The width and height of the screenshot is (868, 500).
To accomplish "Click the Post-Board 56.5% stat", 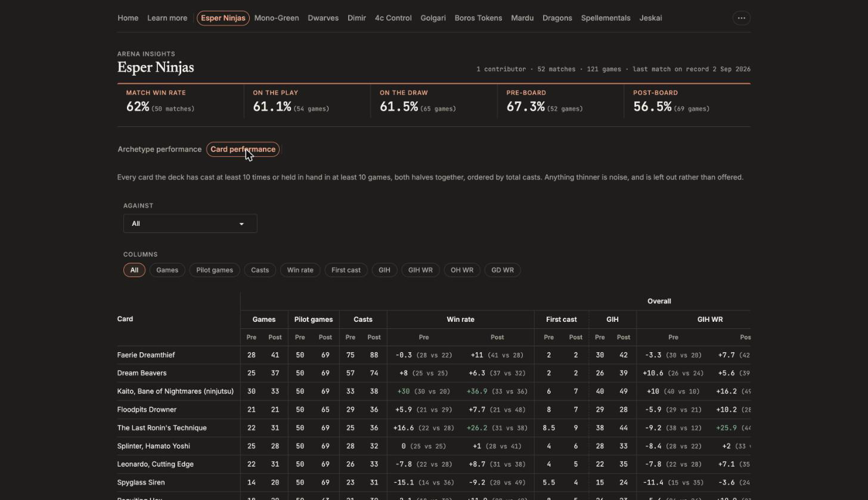I will (687, 101).
